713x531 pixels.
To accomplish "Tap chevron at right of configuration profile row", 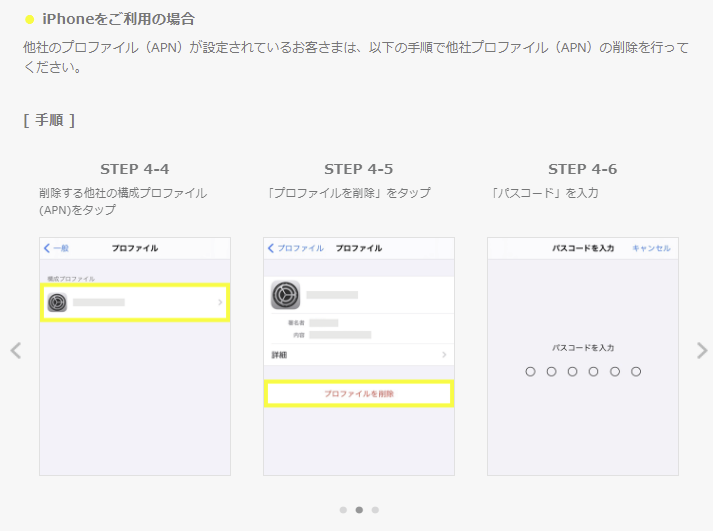I will coord(220,302).
